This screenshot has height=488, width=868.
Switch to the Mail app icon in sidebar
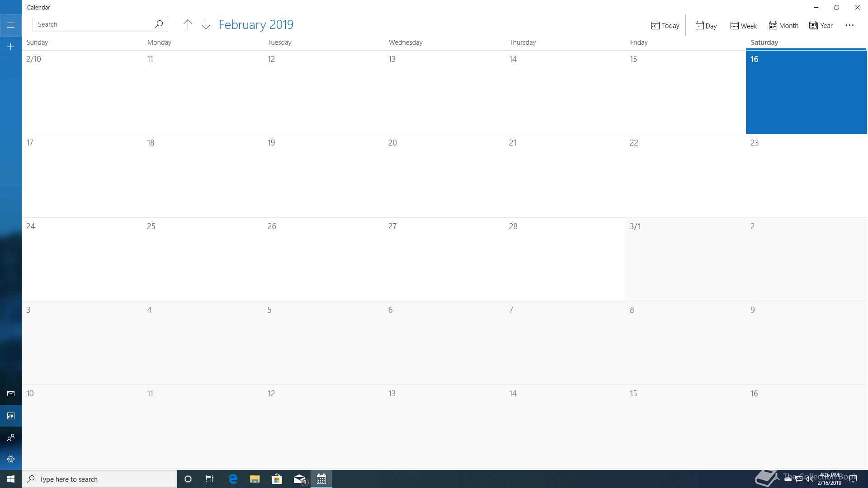pos(11,394)
